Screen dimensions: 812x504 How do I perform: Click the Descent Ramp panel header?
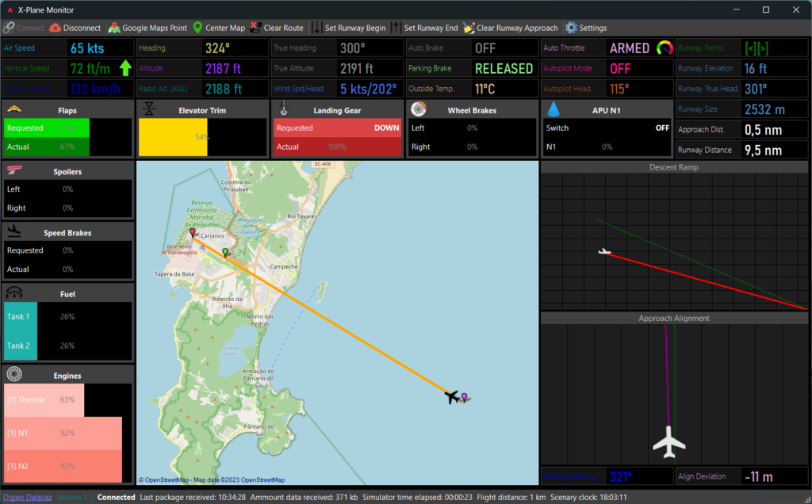point(674,167)
